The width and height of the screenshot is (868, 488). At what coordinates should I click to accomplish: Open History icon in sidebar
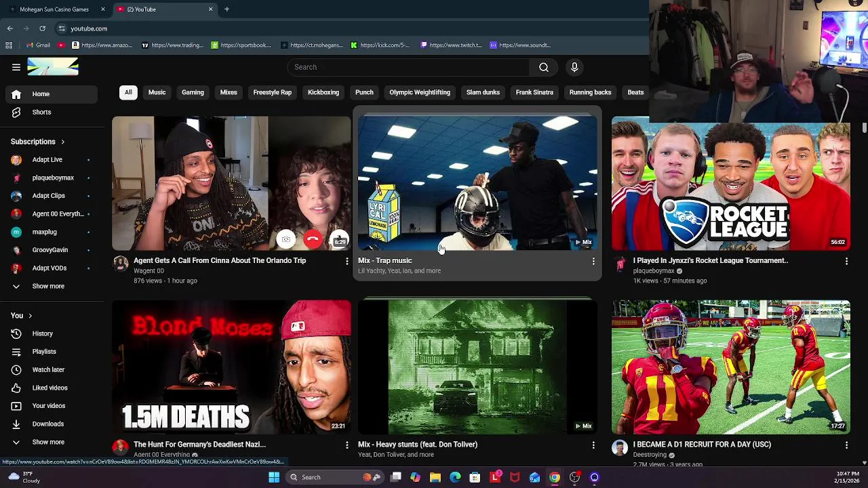[x=16, y=333]
